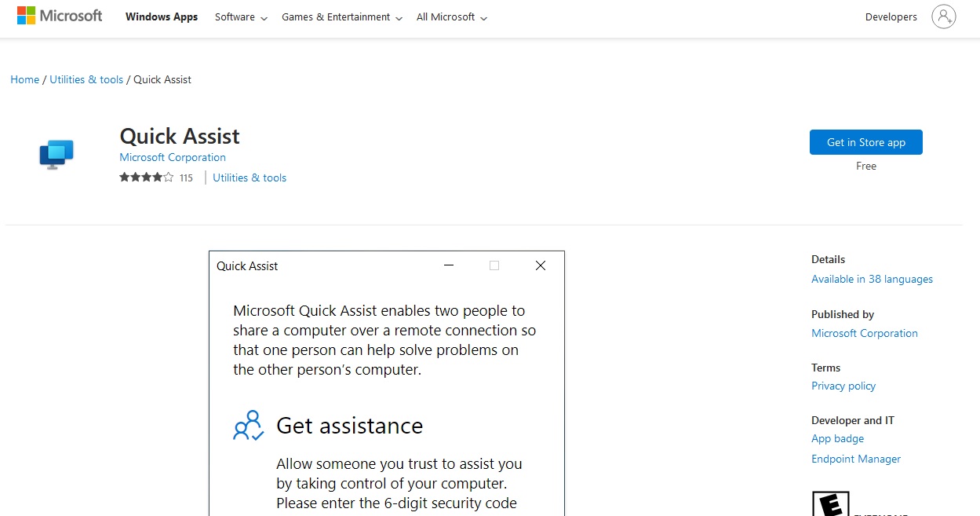Screen dimensions: 980x516
Task: Open the Utilities & tools category link
Action: 250,177
